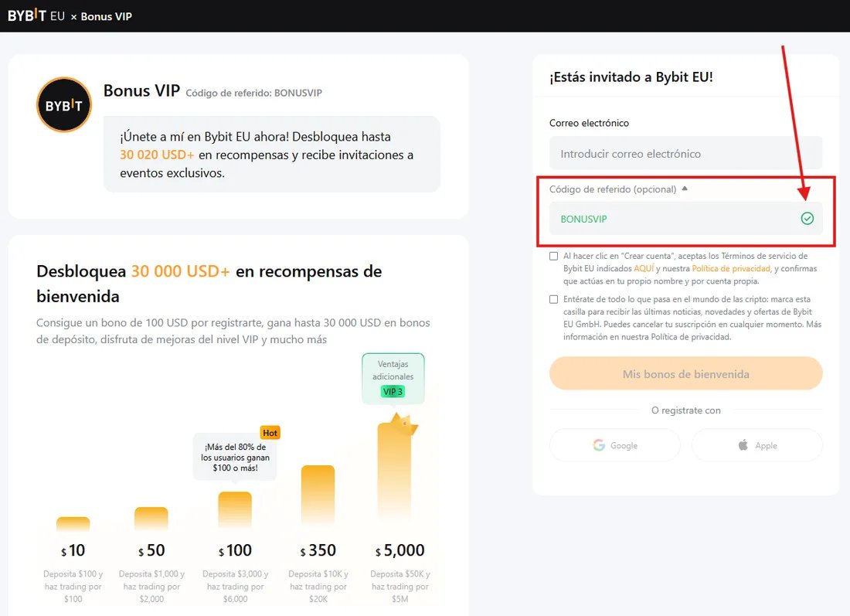Click the 'Bonus VIP' profile name
Viewport: 850px width, 616px height.
pyautogui.click(x=141, y=90)
